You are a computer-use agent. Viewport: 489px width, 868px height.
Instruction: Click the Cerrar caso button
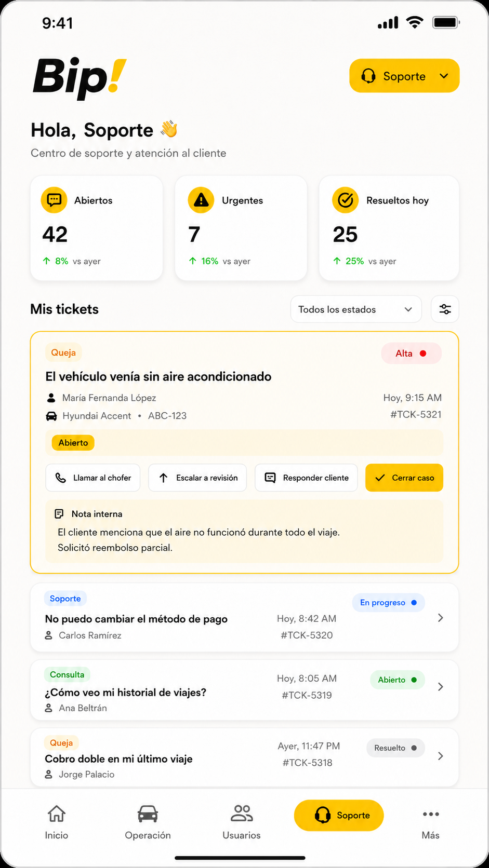[x=404, y=478]
